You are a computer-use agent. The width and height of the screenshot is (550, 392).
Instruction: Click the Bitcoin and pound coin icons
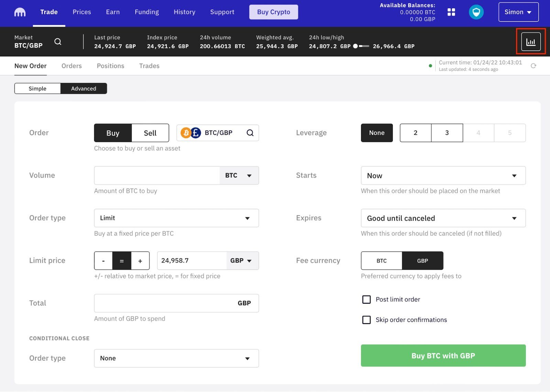point(191,133)
